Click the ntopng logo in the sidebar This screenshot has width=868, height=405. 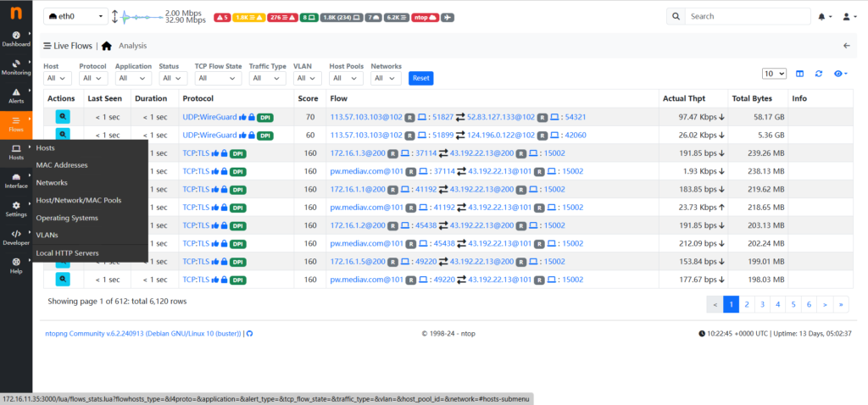pos(15,14)
